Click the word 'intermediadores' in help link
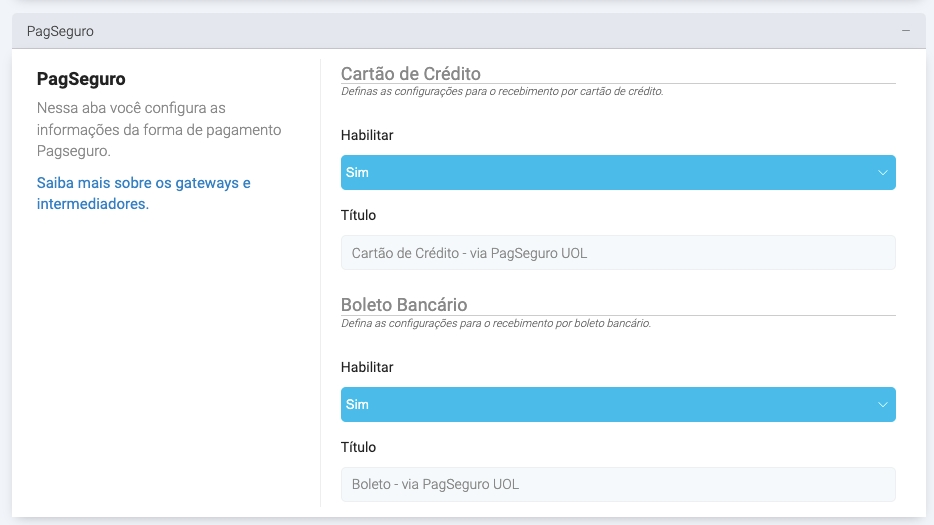Image resolution: width=934 pixels, height=525 pixels. click(x=92, y=204)
